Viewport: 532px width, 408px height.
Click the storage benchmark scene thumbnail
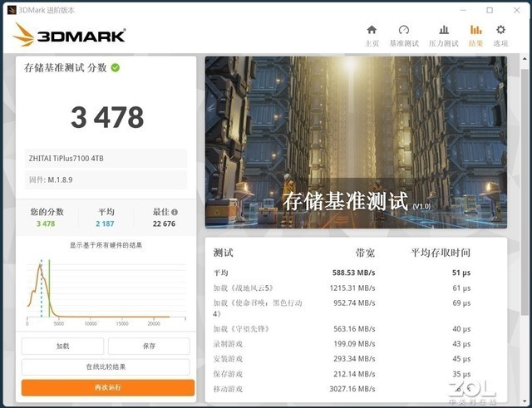pyautogui.click(x=356, y=142)
